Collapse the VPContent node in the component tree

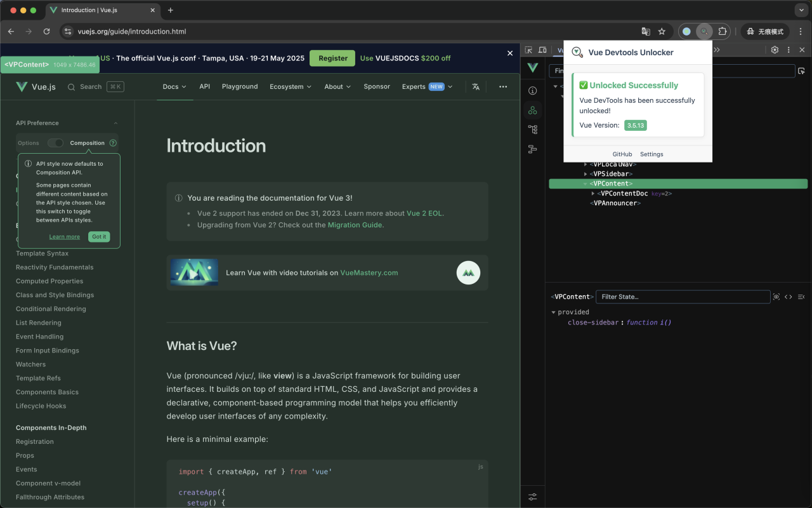tap(585, 184)
